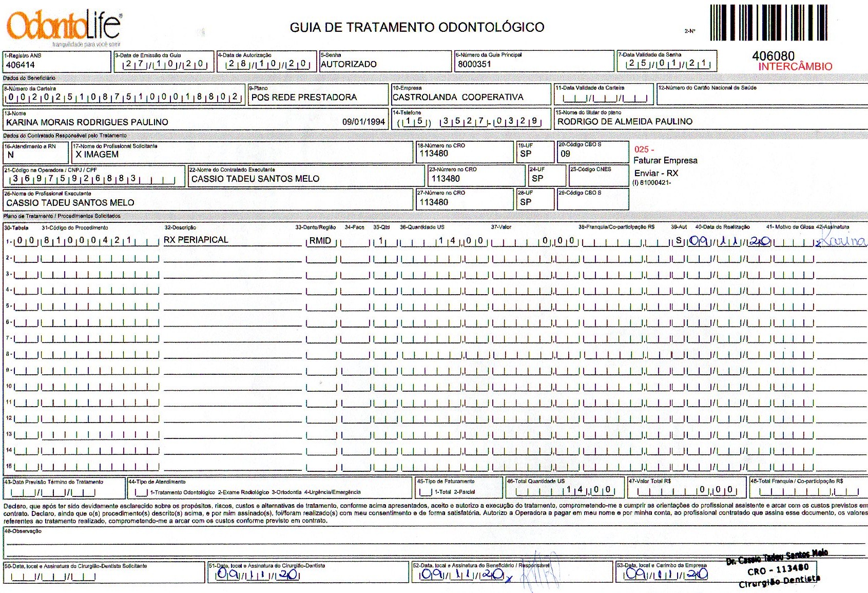The image size is (868, 593).
Task: Click the number 406080 beside the barcode
Action: [x=773, y=55]
